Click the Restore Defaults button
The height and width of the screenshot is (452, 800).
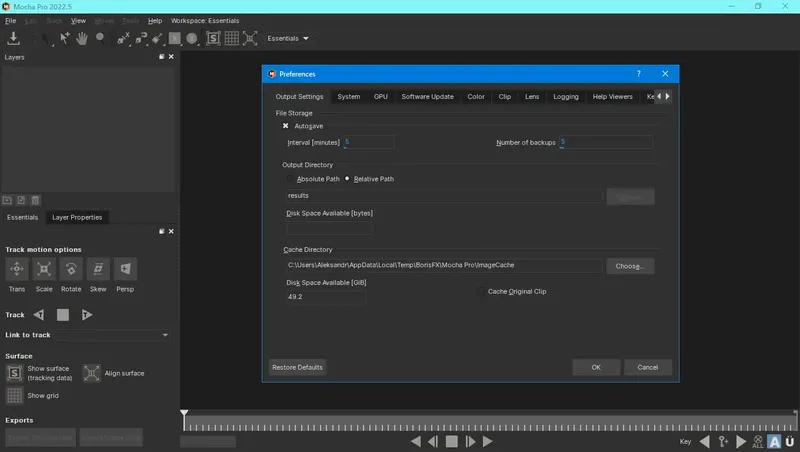coord(297,367)
